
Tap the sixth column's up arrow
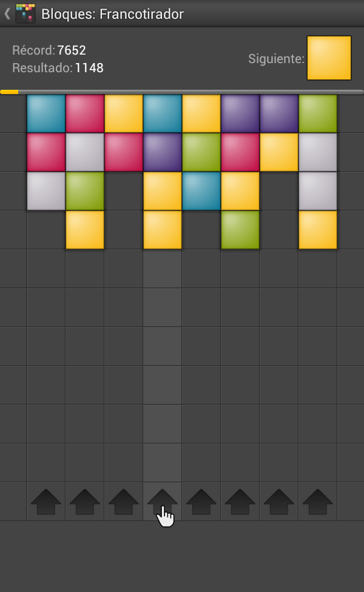point(240,502)
